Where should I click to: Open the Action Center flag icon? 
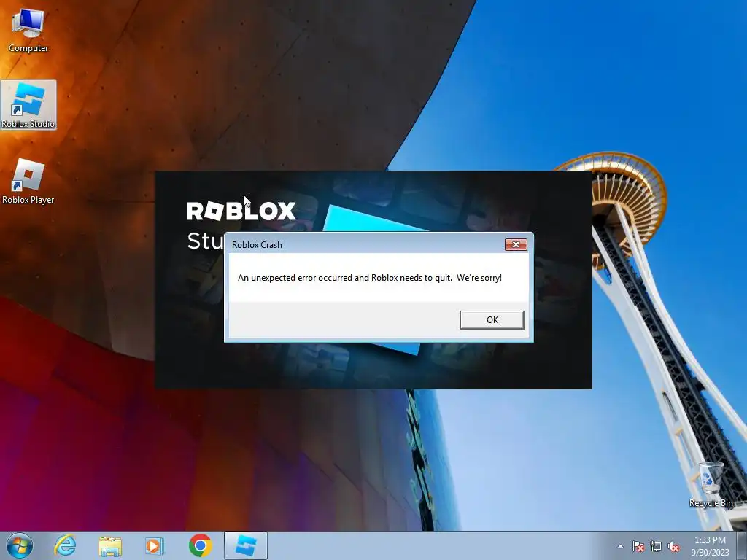click(x=638, y=546)
